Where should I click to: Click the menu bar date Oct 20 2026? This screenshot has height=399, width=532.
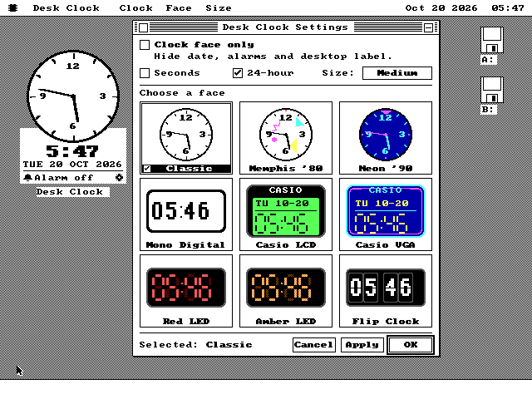[441, 7]
